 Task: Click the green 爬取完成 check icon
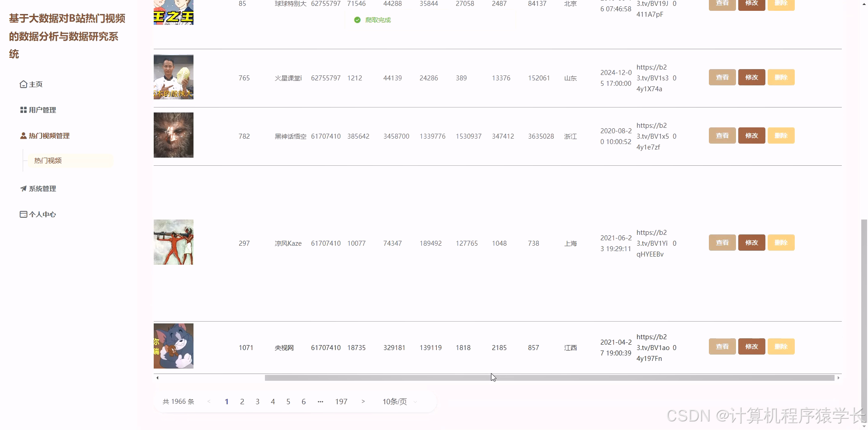pos(357,20)
